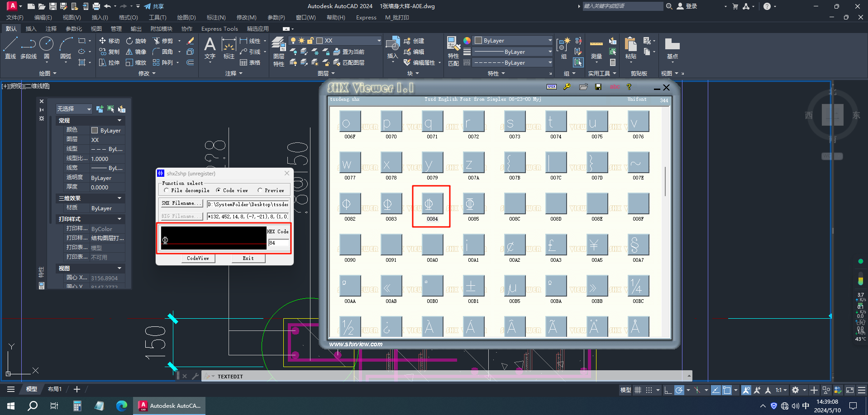Open the 标注(N) menu
Viewport: 868px width, 415px height.
pos(216,18)
